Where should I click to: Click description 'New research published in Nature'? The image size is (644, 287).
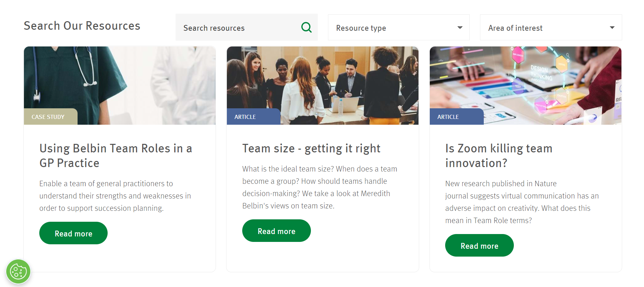point(522,202)
